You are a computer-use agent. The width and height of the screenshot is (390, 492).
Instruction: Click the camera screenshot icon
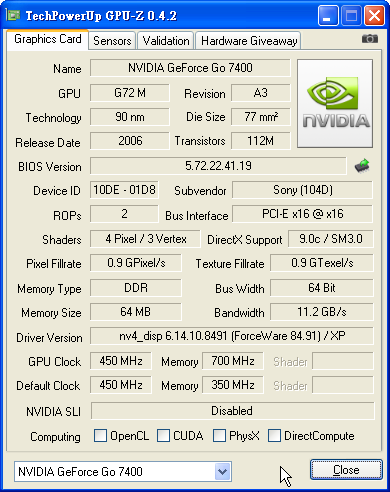point(370,39)
